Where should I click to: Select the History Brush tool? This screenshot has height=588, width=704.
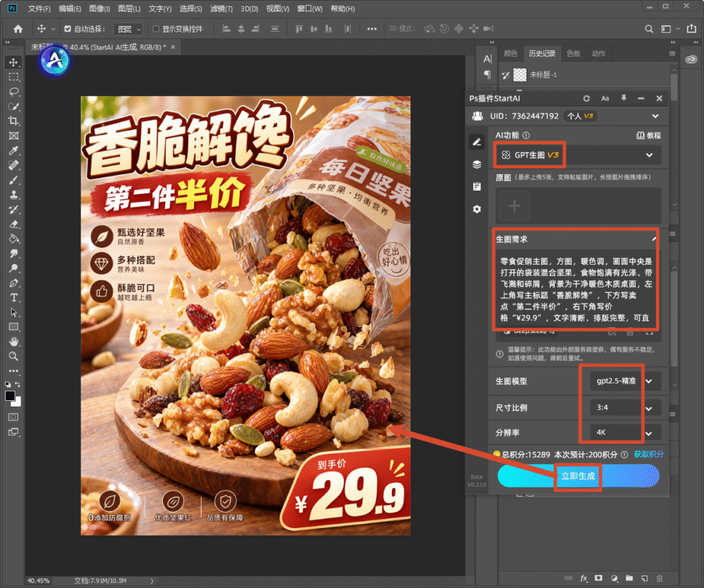pos(14,209)
